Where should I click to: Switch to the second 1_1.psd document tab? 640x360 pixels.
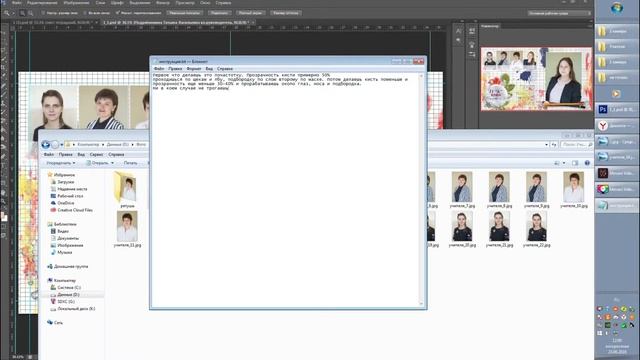pos(178,22)
